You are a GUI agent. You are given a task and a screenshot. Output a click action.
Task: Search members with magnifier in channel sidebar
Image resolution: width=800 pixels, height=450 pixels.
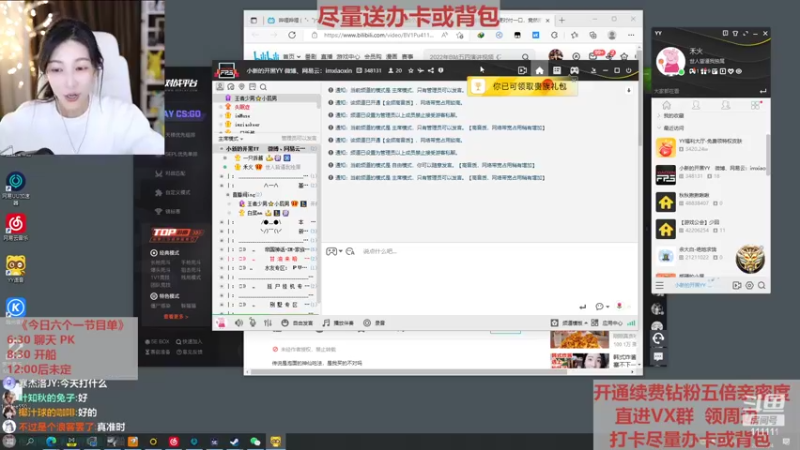263,87
